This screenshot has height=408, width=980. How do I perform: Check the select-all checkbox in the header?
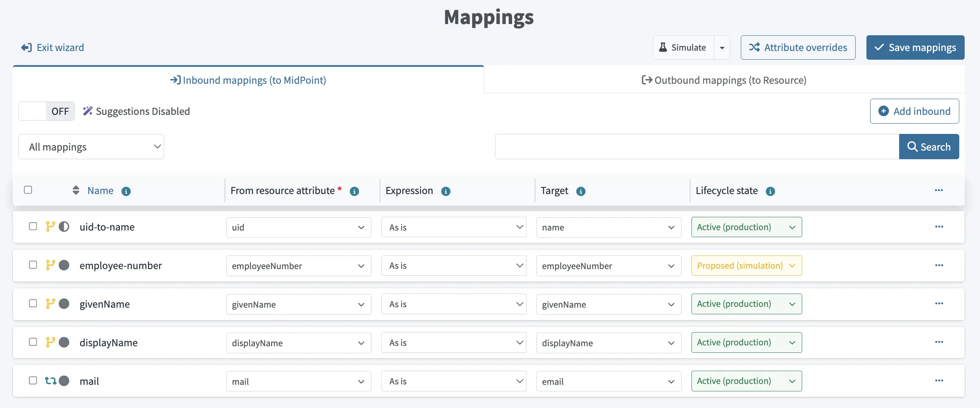pos(28,189)
